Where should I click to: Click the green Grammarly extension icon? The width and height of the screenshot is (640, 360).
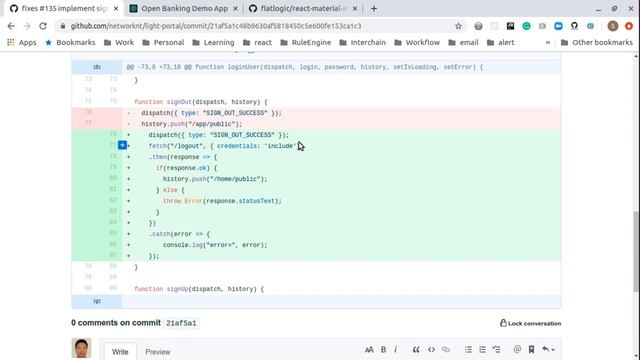pos(527,26)
